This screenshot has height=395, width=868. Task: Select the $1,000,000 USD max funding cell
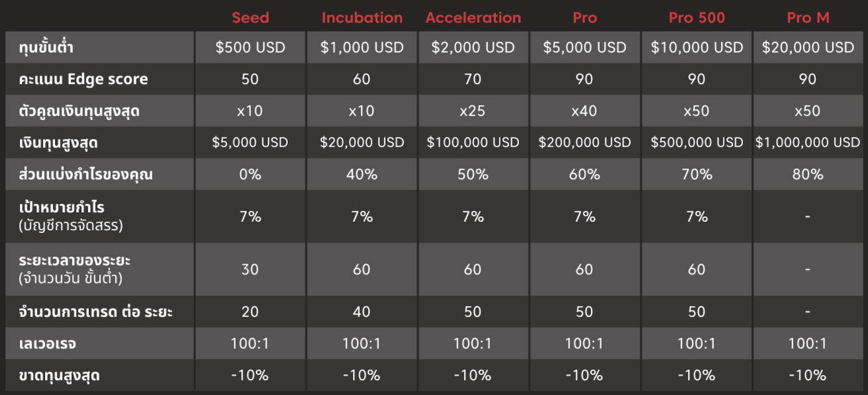click(x=808, y=143)
